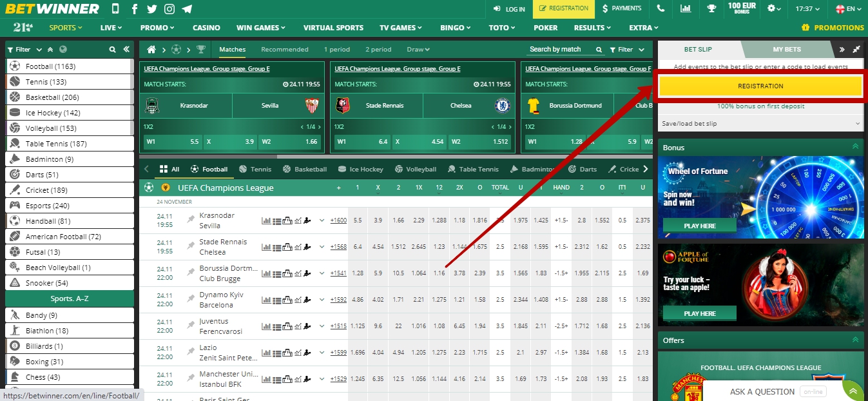Screen dimensions: 868x401
Task: Click the telephone callback icon
Action: [661, 9]
